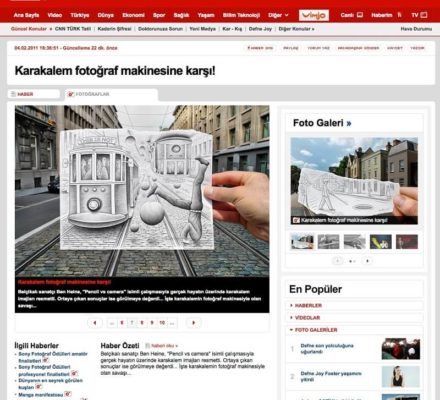
Task: Open the Dünyanın en seyrek görülen kuşları link
Action: [50, 384]
